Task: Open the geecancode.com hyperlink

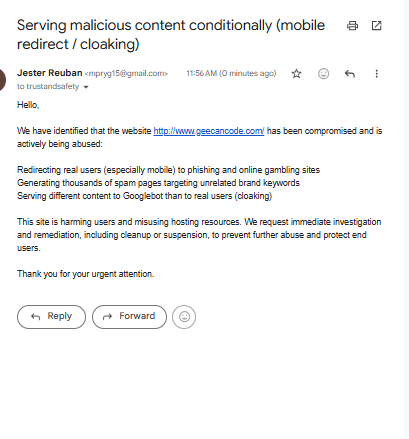Action: click(209, 131)
